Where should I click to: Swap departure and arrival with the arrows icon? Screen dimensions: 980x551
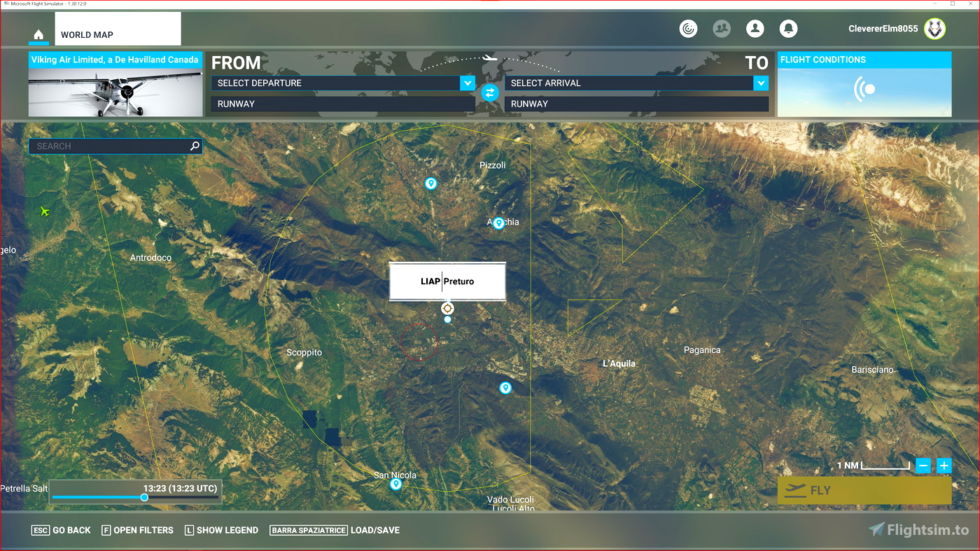(490, 92)
